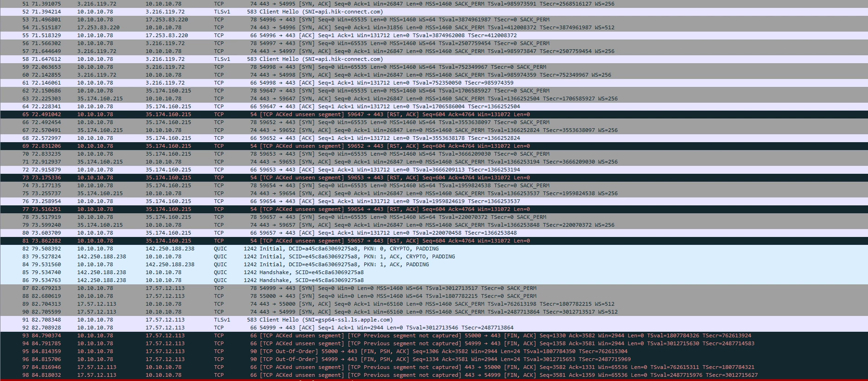The height and width of the screenshot is (381, 868).
Task: Select packet 92 ACK at 82.708928
Action: point(434,328)
